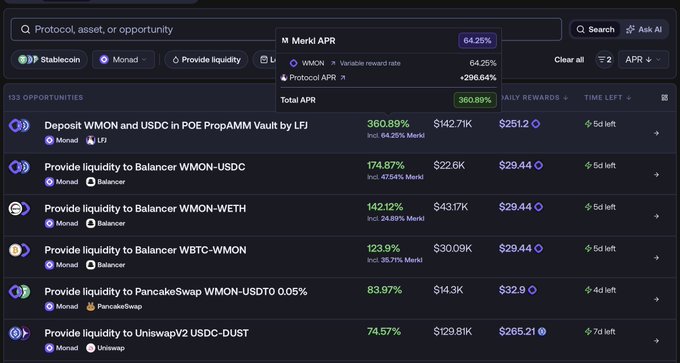This screenshot has width=680, height=363.
Task: Click the PancakeSwap protocol tag
Action: click(x=114, y=307)
